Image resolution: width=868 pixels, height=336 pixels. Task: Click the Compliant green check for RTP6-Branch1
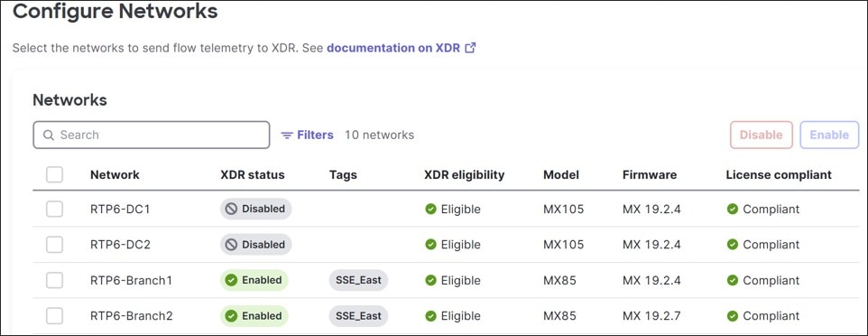click(733, 280)
